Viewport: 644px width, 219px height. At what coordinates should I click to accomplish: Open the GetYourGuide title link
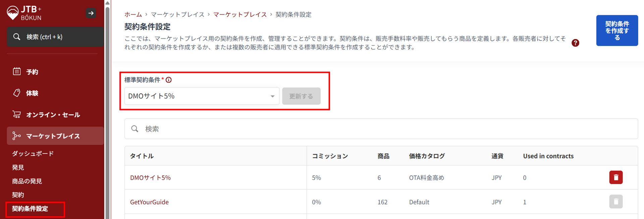click(149, 202)
